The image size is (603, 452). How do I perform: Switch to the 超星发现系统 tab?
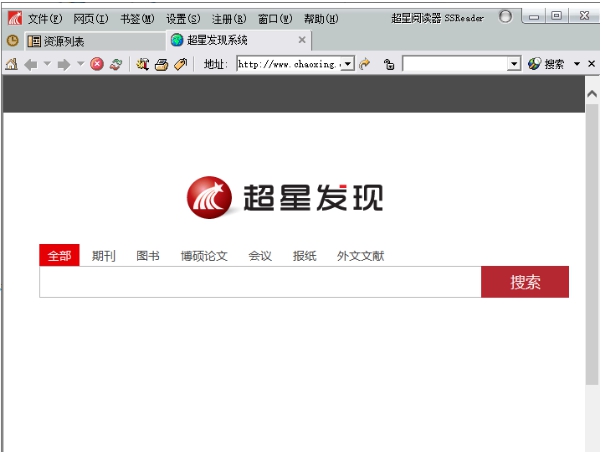[x=238, y=40]
